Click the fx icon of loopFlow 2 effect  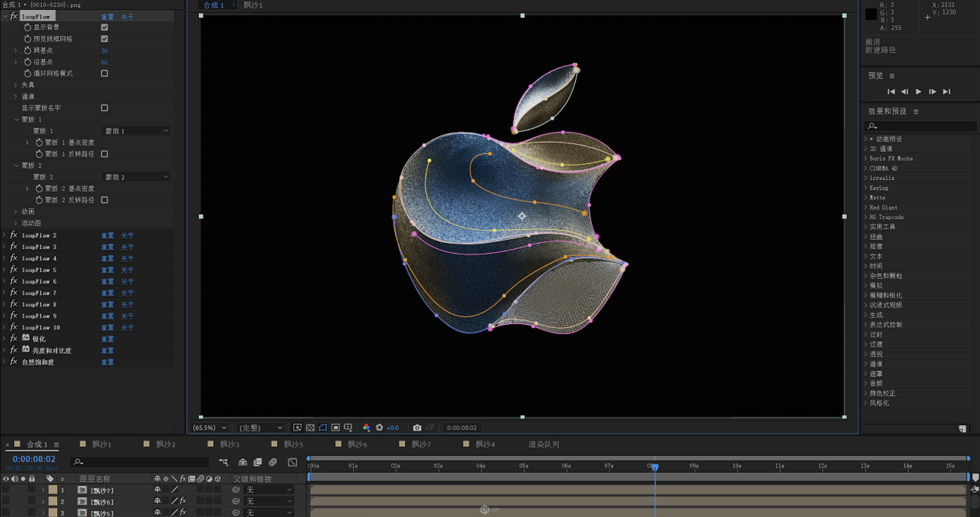tap(14, 235)
